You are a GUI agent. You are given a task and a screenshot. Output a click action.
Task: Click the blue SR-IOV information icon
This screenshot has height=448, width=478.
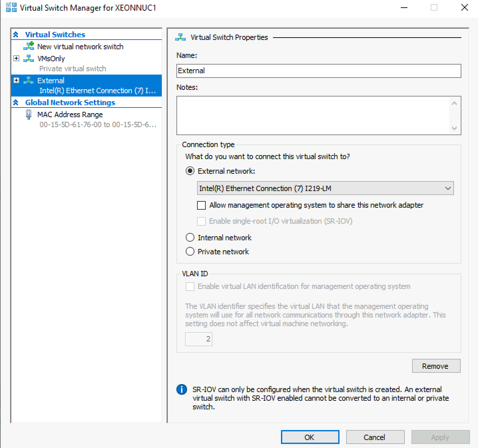182,389
